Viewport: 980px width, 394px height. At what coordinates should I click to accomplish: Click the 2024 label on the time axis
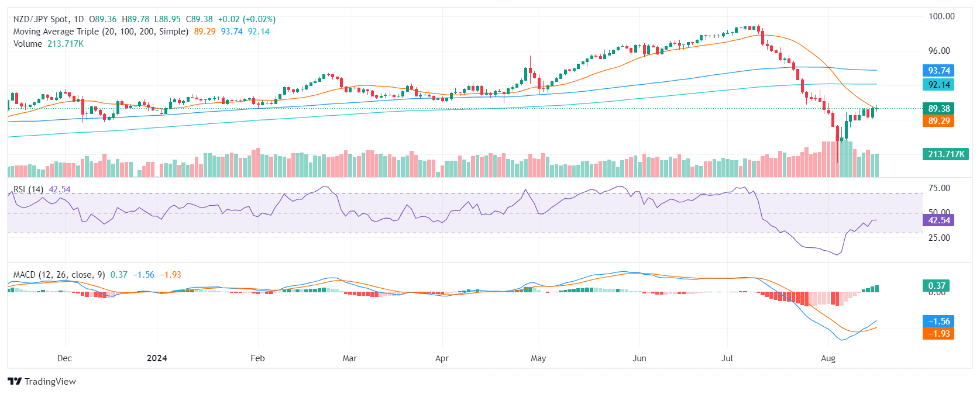click(x=157, y=358)
